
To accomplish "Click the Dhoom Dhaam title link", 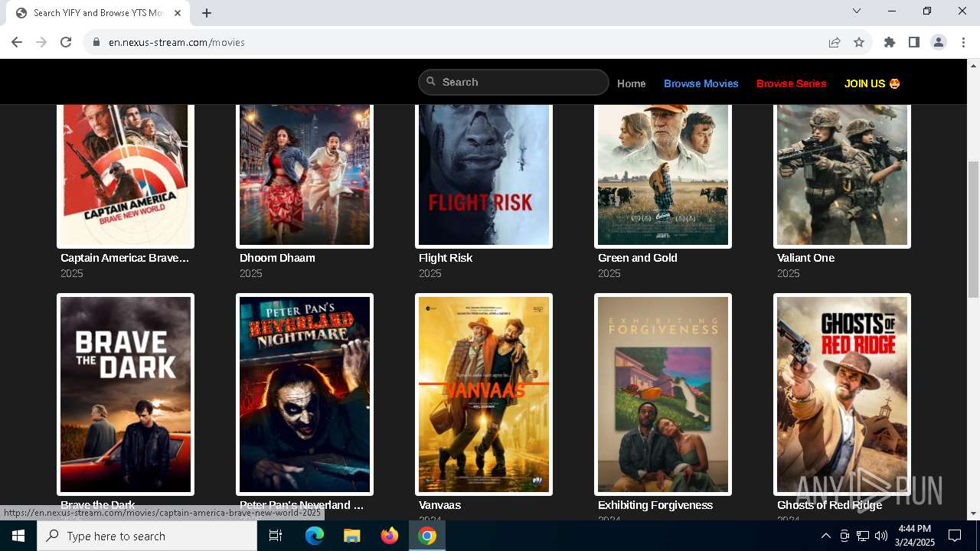I will [277, 258].
